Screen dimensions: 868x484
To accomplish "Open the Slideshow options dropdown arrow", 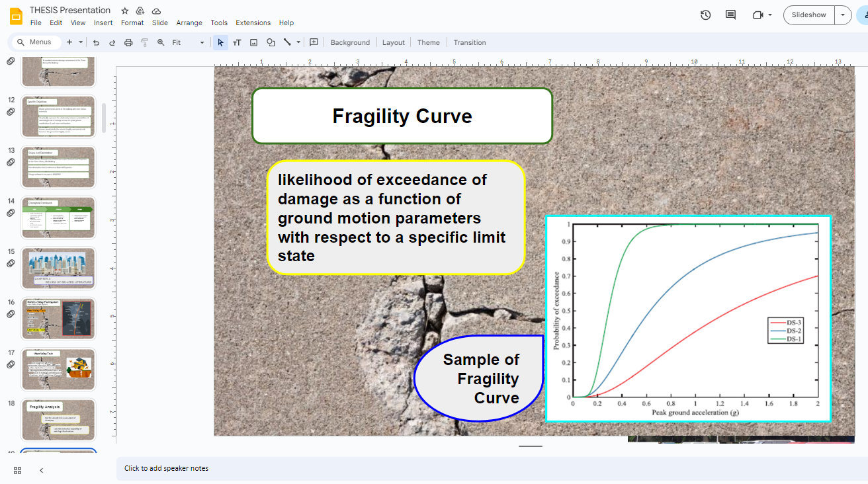I will (843, 15).
